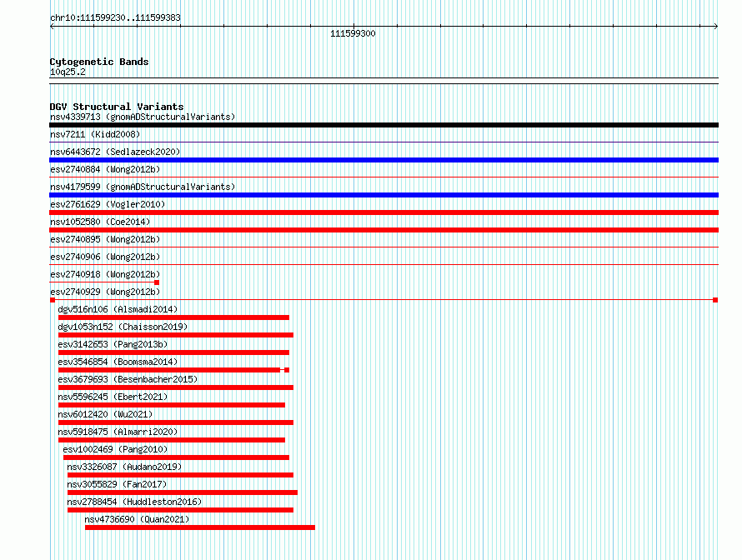Select the nsv2788454 red variant bar
742x560 pixels.
tap(180, 510)
